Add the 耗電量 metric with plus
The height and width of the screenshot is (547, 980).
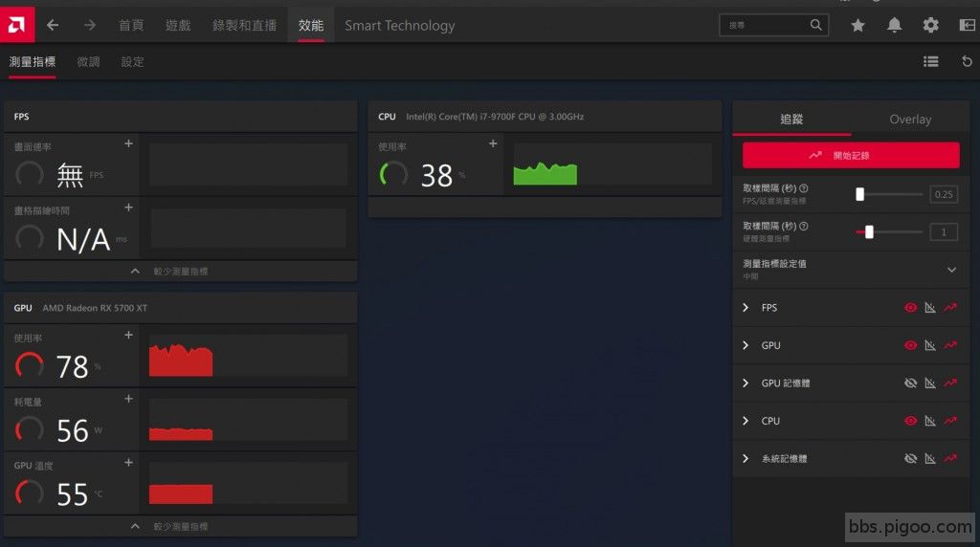click(128, 399)
